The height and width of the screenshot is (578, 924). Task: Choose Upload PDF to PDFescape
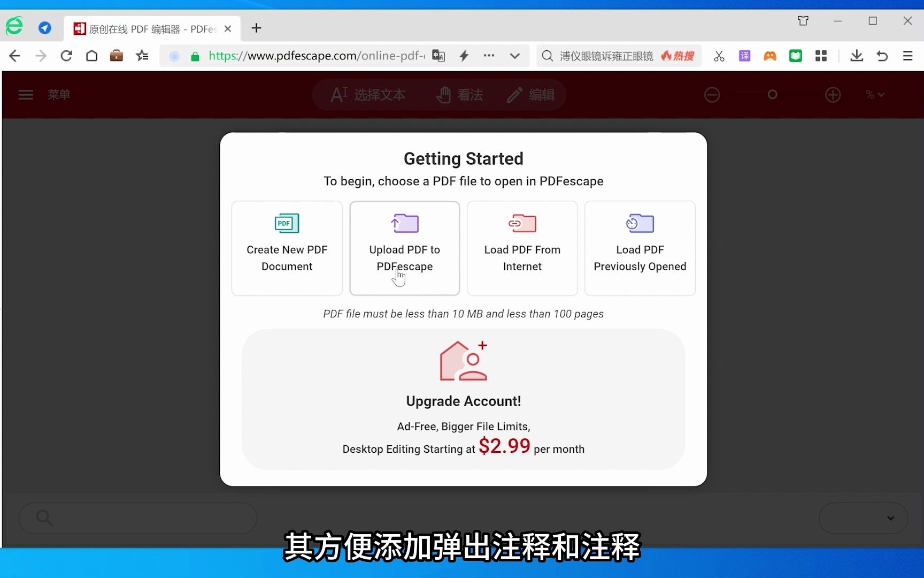tap(404, 248)
